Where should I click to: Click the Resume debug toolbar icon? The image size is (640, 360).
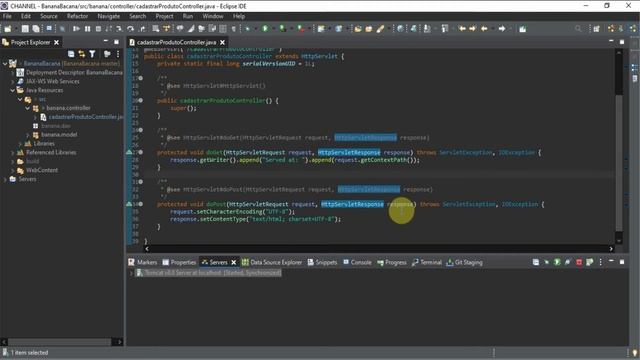point(76,29)
